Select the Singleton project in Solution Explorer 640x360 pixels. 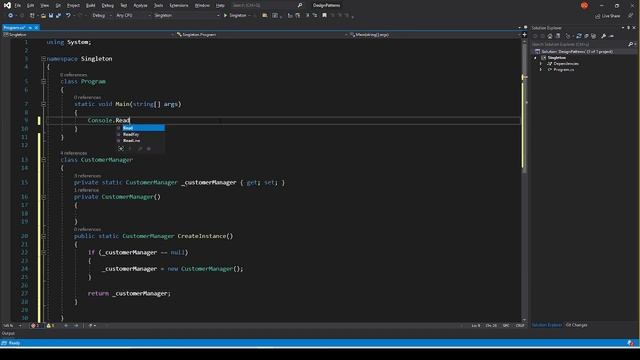click(557, 58)
